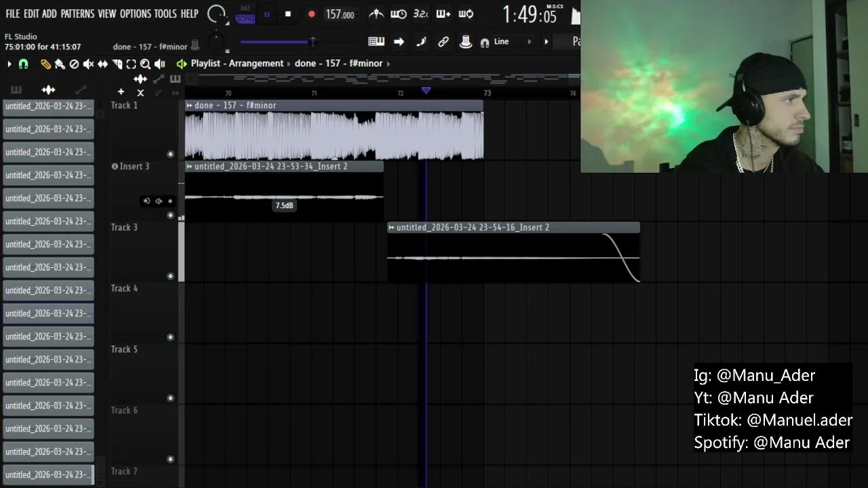868x488 pixels.
Task: Click the Insert 3 monitor speaker icon
Action: tap(159, 201)
